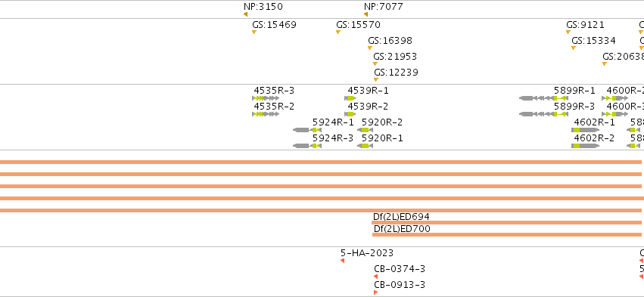Click the GS:12239 insertion triangle
Screen dimensions: 644x297
click(376, 80)
